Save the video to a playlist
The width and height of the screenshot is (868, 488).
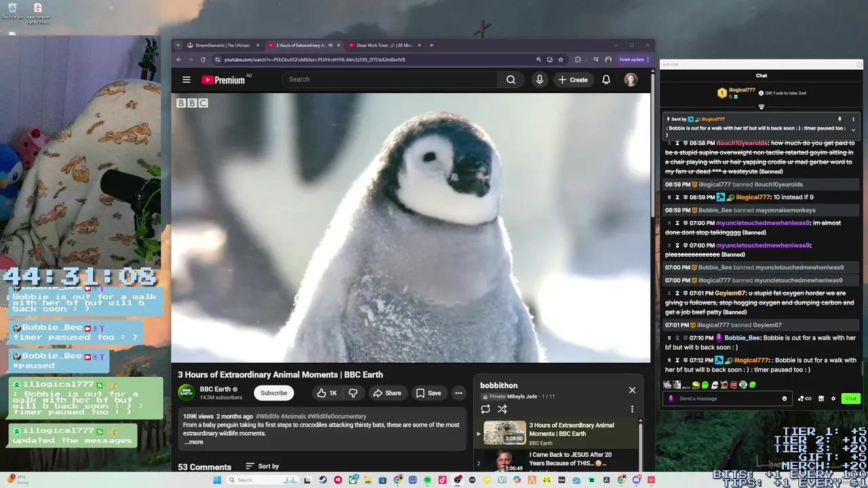pyautogui.click(x=428, y=393)
